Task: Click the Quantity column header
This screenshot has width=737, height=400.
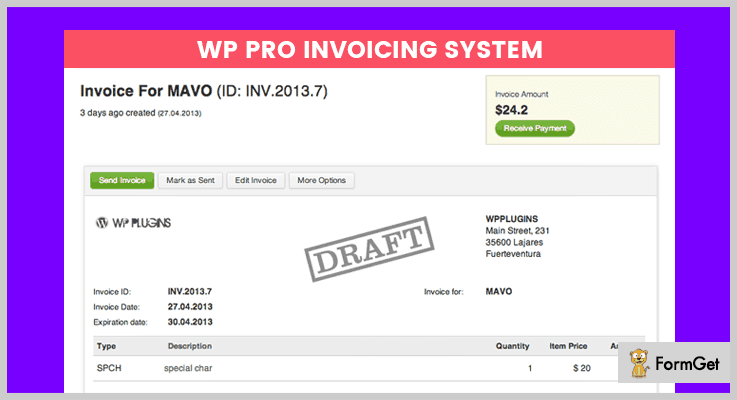Action: point(512,346)
